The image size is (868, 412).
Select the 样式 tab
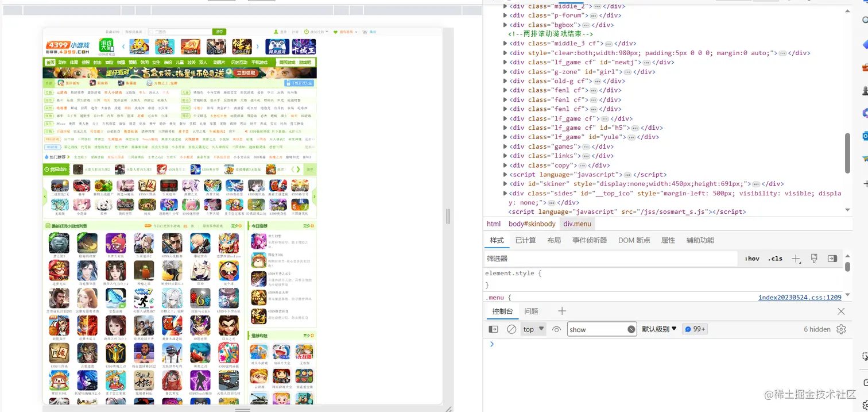[x=497, y=240]
